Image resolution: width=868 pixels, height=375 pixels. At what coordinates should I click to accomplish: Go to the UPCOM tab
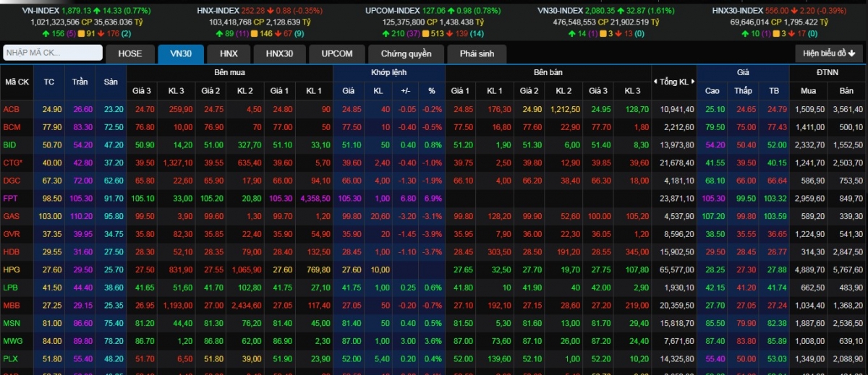pos(336,53)
